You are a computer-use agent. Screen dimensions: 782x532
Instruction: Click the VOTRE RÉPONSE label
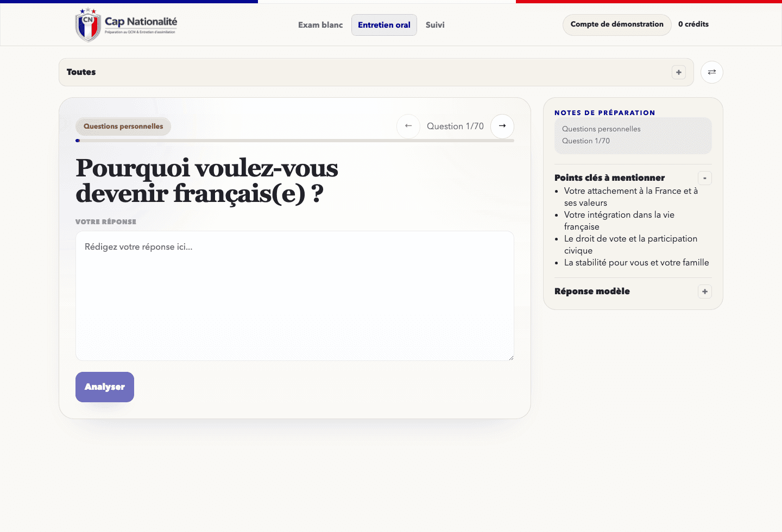106,221
